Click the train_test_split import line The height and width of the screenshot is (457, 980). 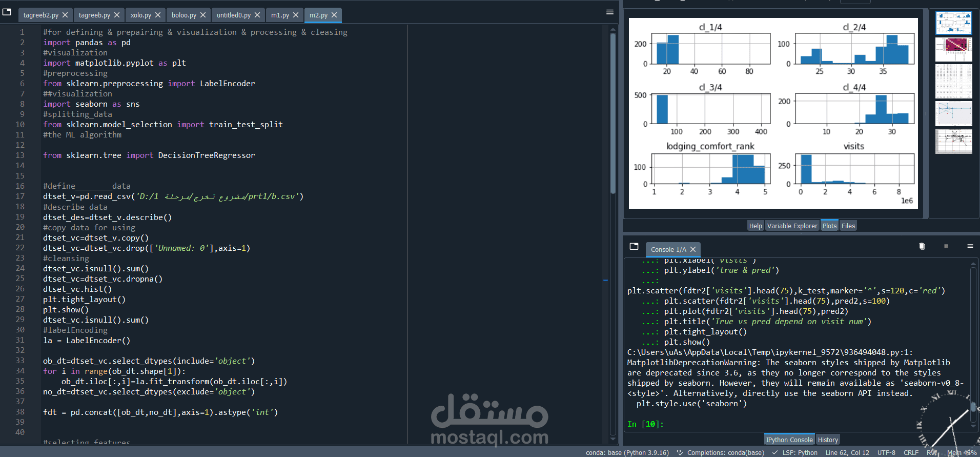tap(163, 125)
